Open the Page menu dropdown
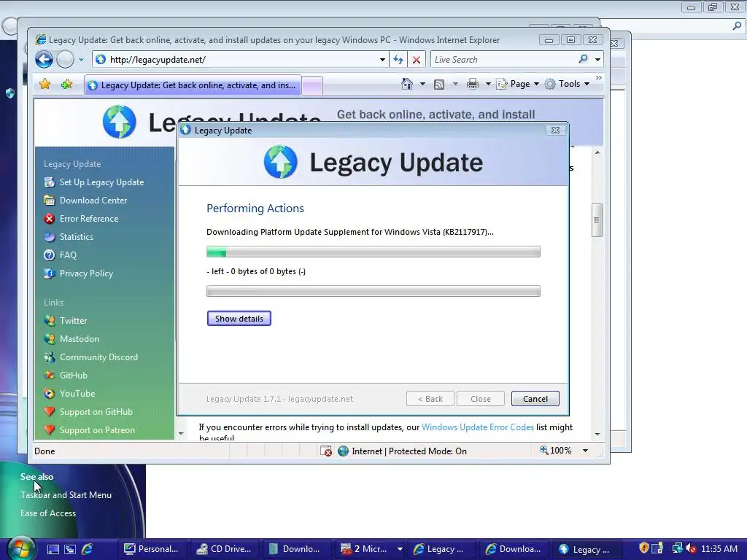The width and height of the screenshot is (747, 560). 518,84
